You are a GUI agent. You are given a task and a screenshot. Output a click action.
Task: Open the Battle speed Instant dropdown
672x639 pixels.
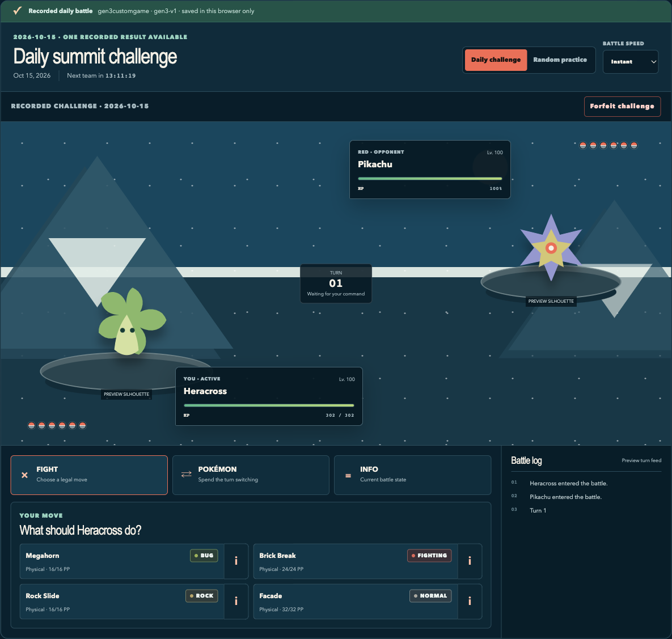[x=631, y=62]
